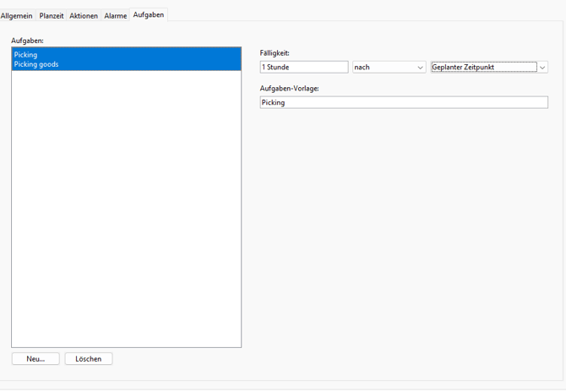566x392 pixels.
Task: Click the Fälligkeit label
Action: tap(275, 53)
